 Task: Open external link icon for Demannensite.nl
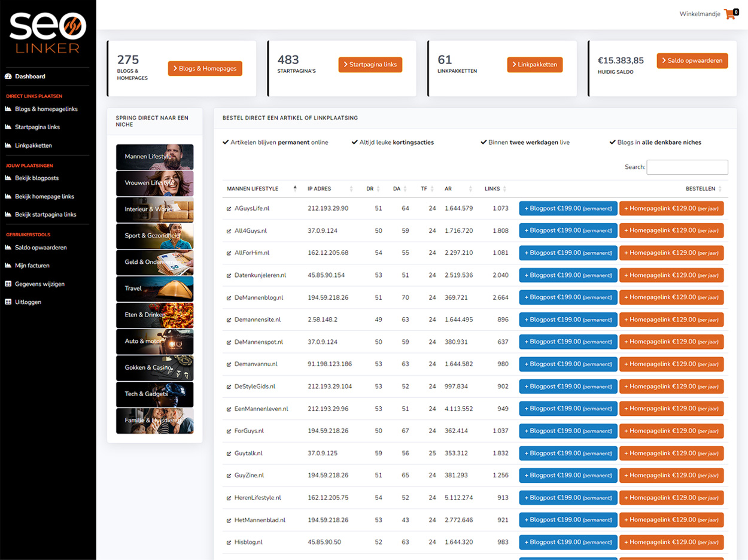click(x=229, y=320)
